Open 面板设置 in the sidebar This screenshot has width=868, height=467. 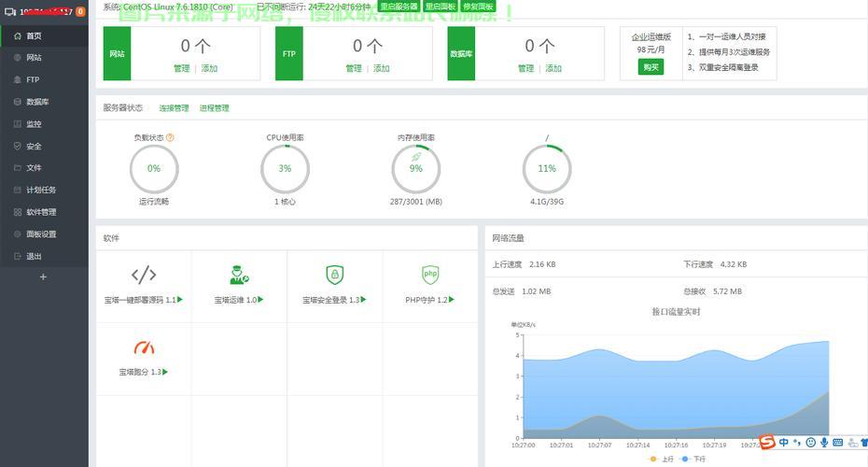(x=44, y=234)
